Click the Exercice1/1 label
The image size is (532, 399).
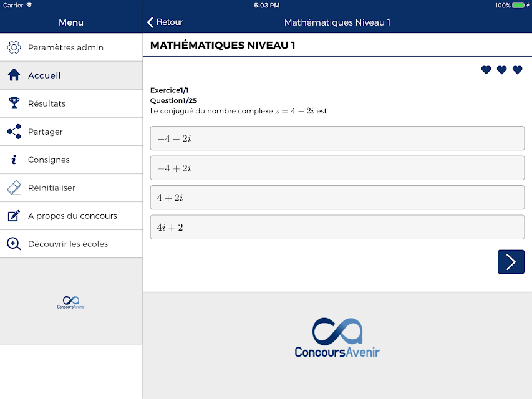point(169,90)
